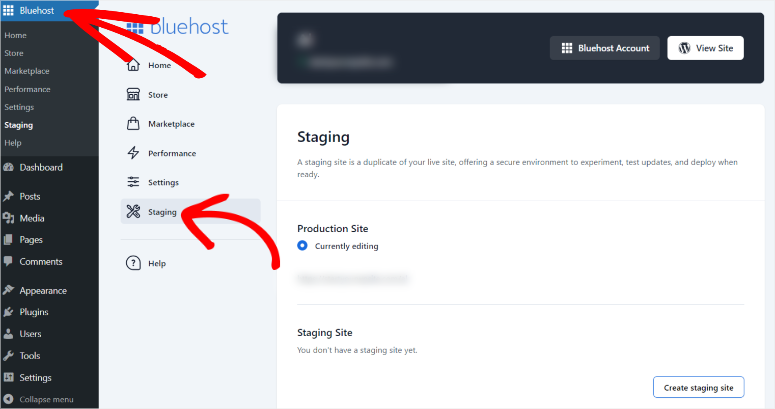Open Staging in the Bluehost admin submenu
Viewport: 775px width, 409px height.
[x=18, y=125]
